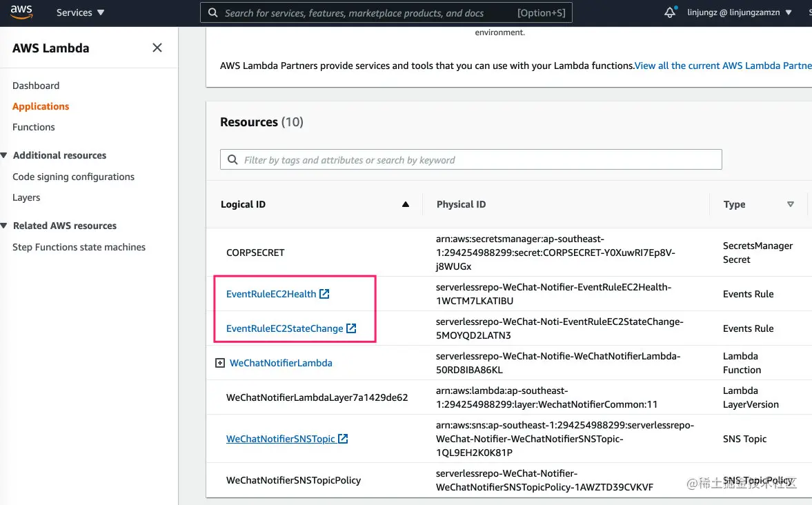The image size is (812, 505).
Task: Click the AWS Lambda sidebar title
Action: [51, 48]
